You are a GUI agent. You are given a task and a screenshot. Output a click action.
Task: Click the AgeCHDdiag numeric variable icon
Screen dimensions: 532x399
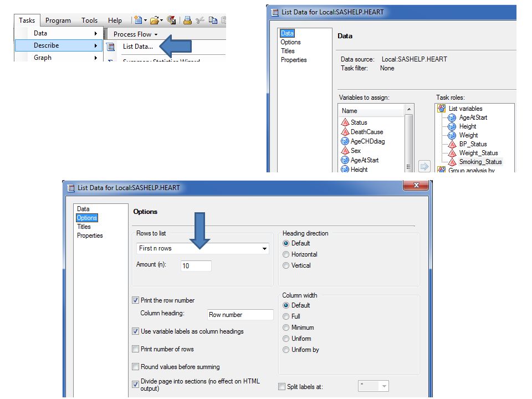click(345, 141)
